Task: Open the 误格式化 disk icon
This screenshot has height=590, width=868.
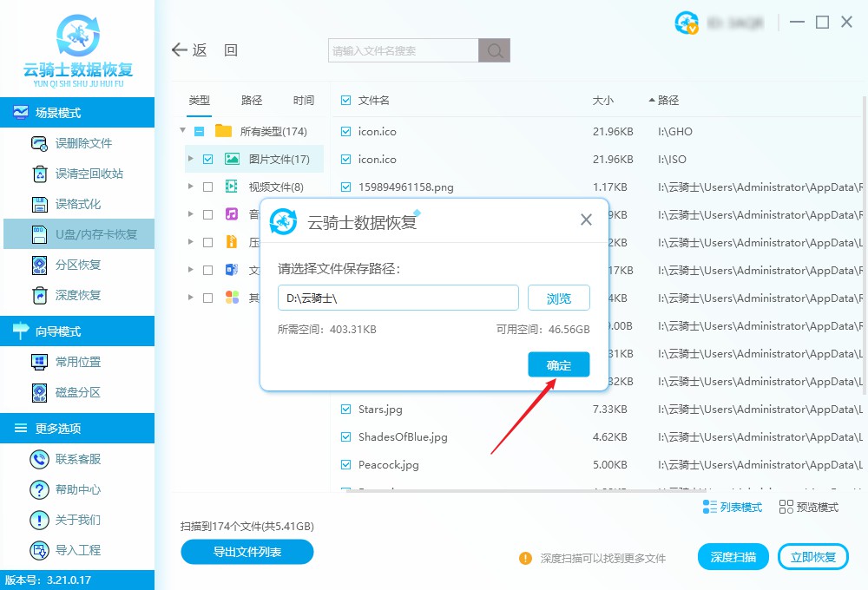Action: point(39,204)
